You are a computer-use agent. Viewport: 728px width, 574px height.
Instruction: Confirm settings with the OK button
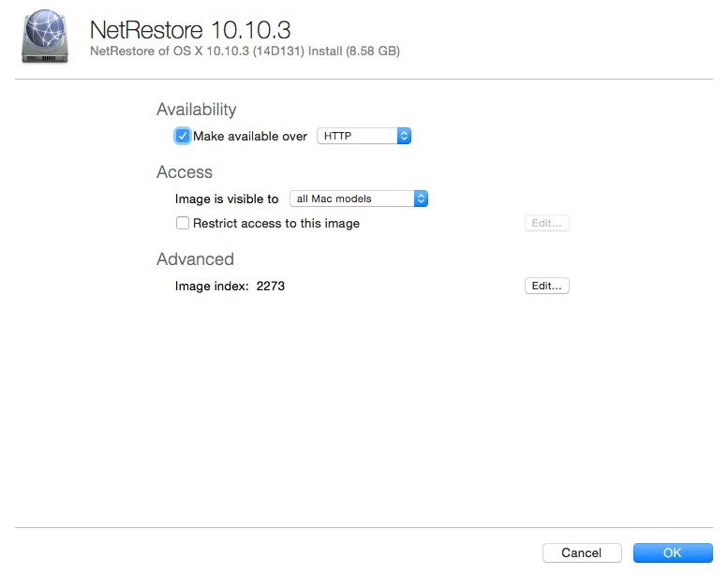click(x=673, y=552)
